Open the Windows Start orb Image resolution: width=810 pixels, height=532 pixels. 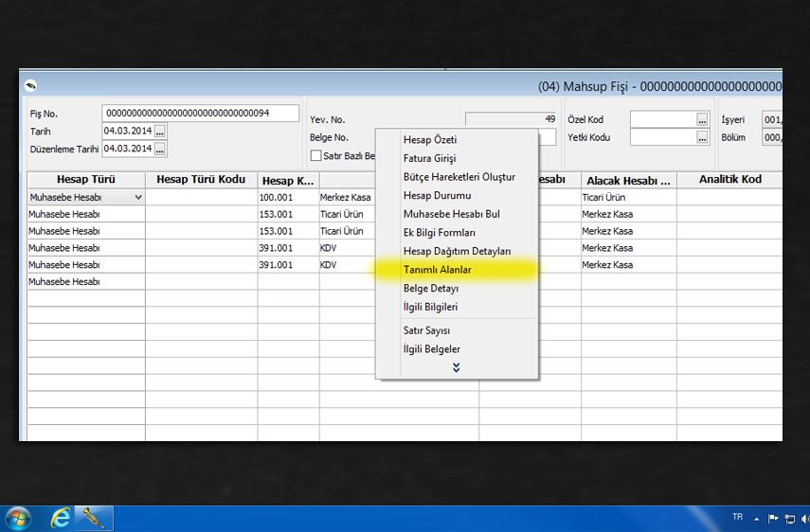click(17, 518)
